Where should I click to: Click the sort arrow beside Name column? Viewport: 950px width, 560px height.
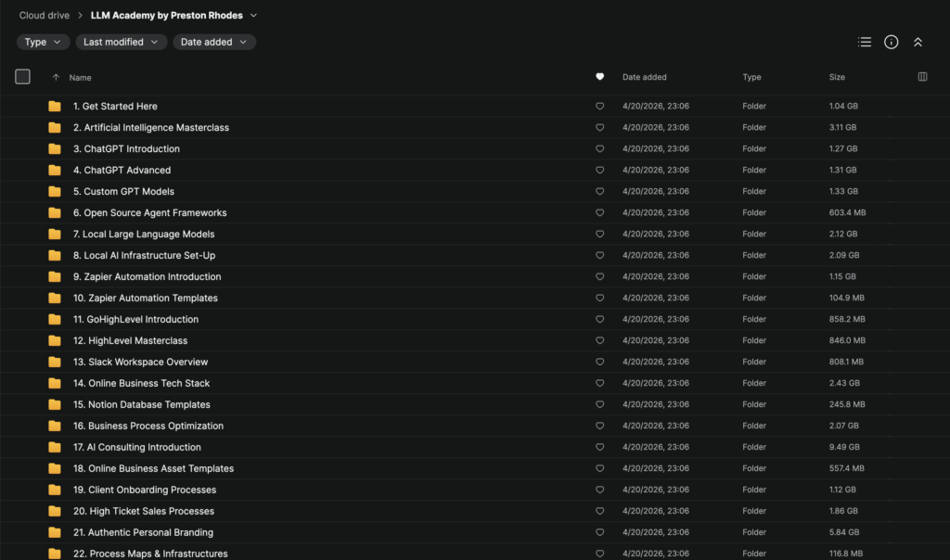point(56,78)
